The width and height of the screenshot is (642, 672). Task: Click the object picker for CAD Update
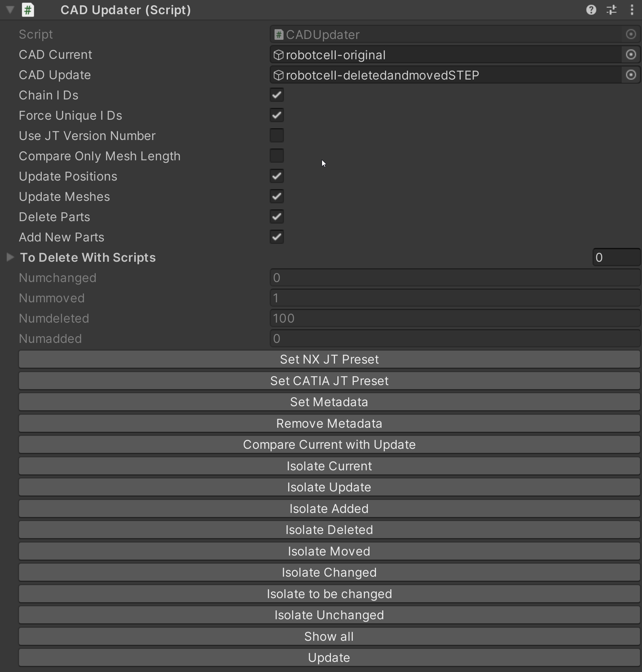click(631, 75)
